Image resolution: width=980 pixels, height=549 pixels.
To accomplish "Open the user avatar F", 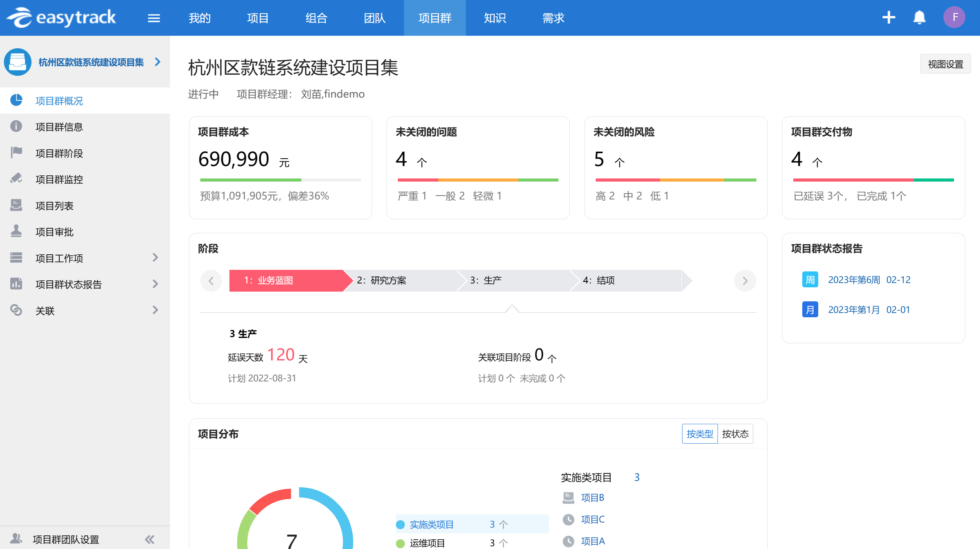I will point(954,17).
